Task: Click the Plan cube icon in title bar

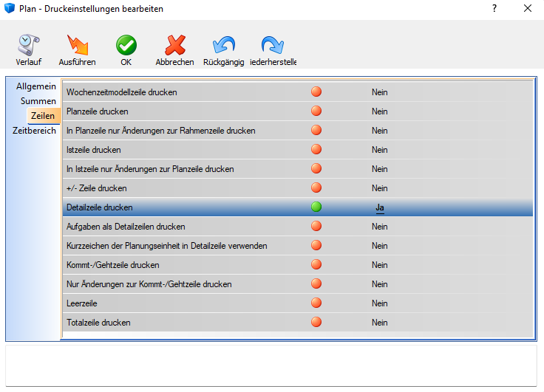Action: [9, 9]
